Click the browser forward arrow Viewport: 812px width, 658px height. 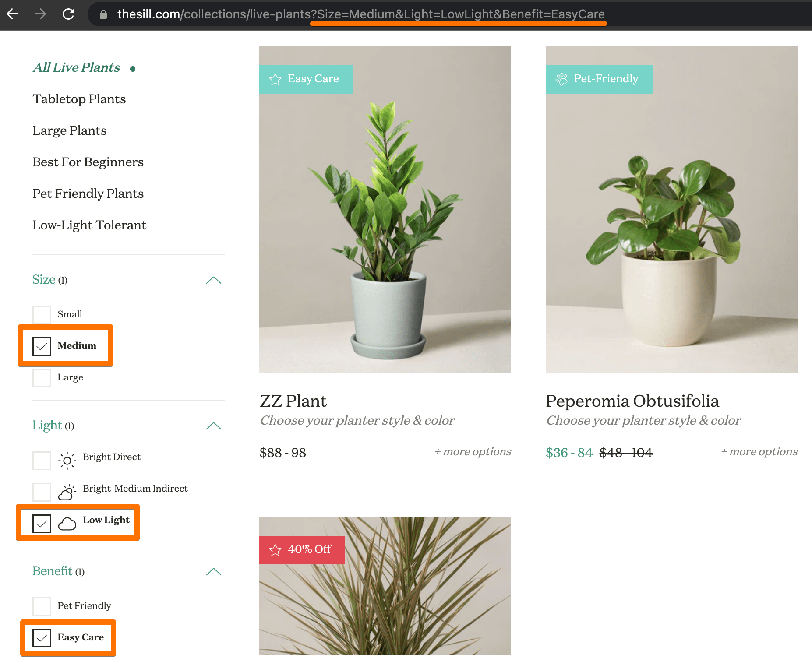(40, 14)
